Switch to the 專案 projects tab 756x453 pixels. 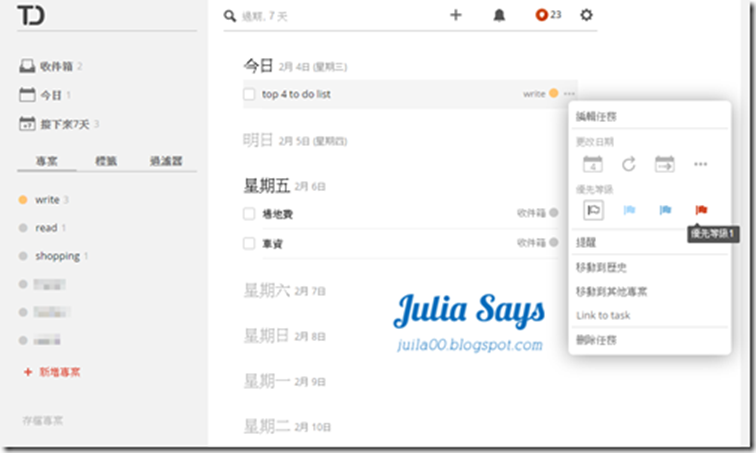pos(47,161)
